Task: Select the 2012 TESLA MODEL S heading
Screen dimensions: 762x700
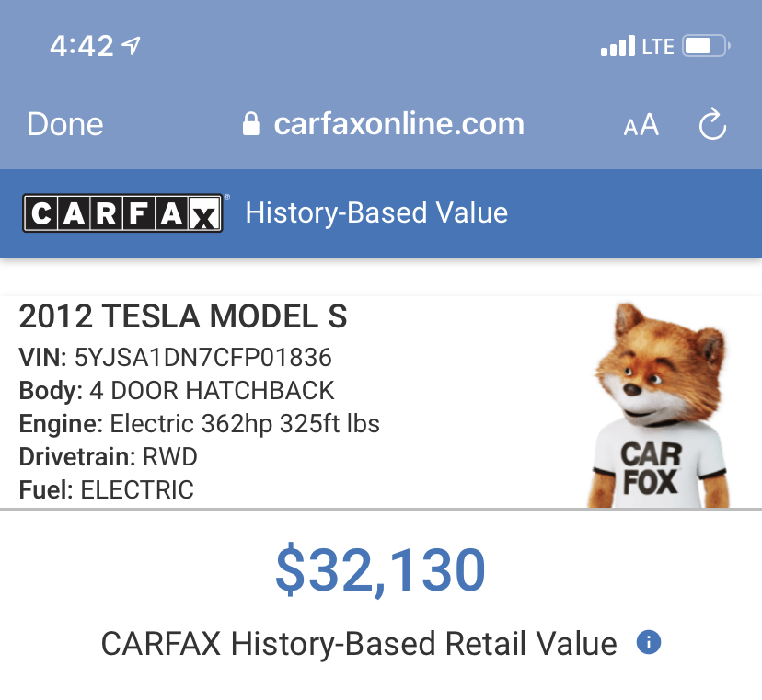Action: pyautogui.click(x=183, y=316)
